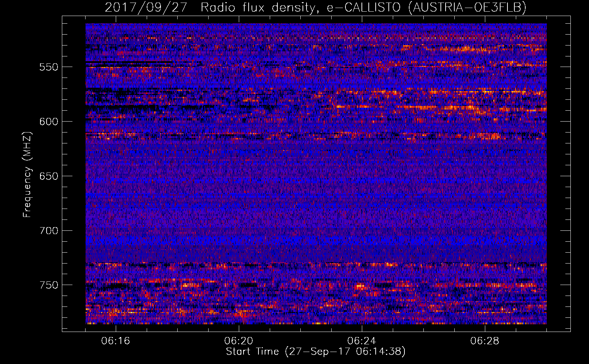This screenshot has width=589, height=364.
Task: Click the 06:24 time tick label
Action: pos(362,341)
